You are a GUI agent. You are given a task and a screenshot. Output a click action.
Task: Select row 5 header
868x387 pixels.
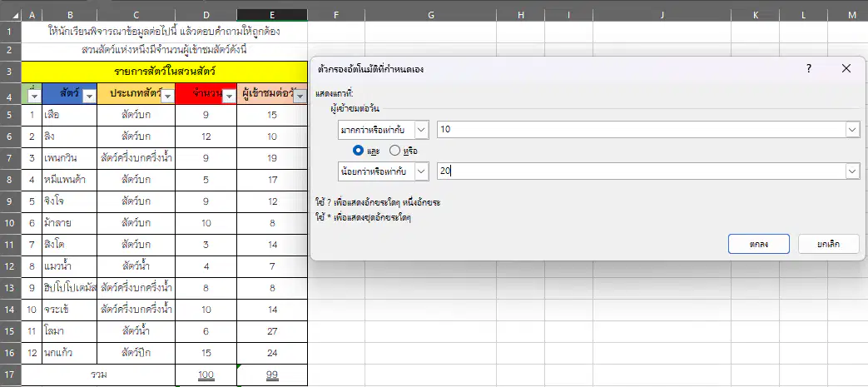(x=11, y=115)
